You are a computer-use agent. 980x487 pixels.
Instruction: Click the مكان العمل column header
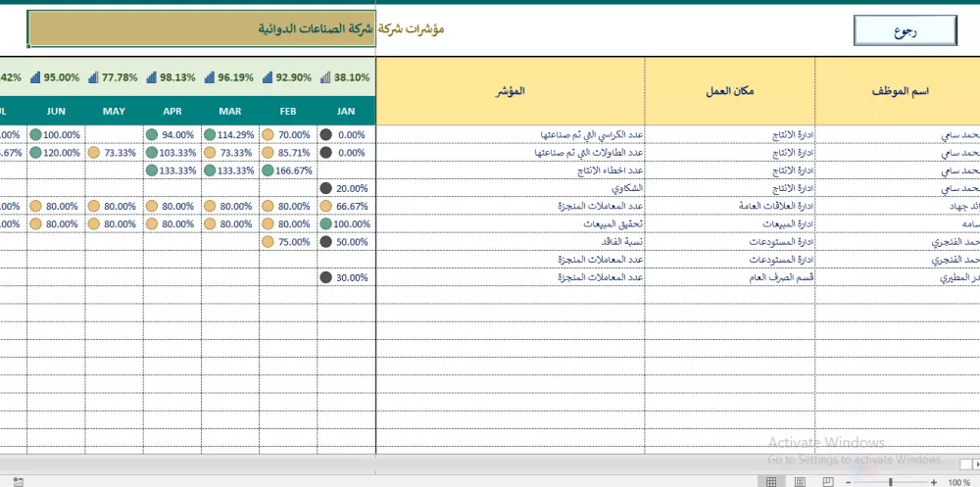[729, 91]
